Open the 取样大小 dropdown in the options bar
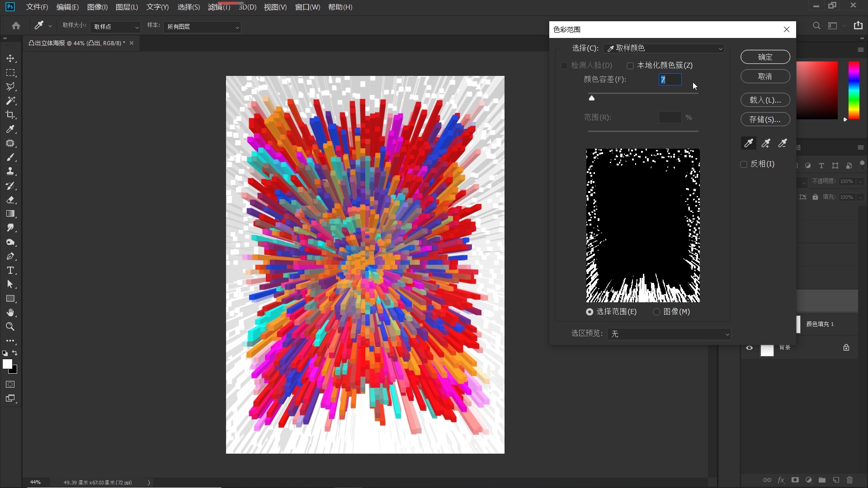Screen dimensions: 868x488 pyautogui.click(x=115, y=27)
